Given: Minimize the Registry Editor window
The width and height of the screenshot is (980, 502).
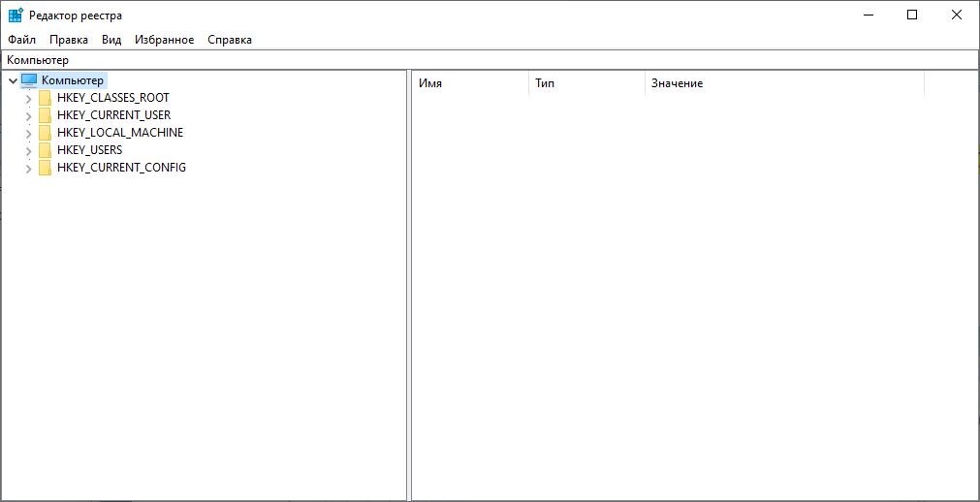Looking at the screenshot, I should point(869,15).
